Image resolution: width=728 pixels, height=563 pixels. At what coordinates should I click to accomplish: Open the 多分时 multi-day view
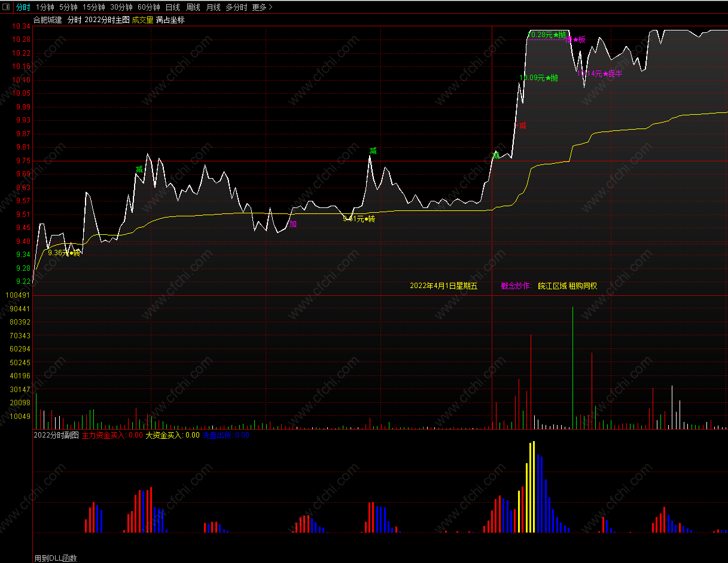(236, 7)
